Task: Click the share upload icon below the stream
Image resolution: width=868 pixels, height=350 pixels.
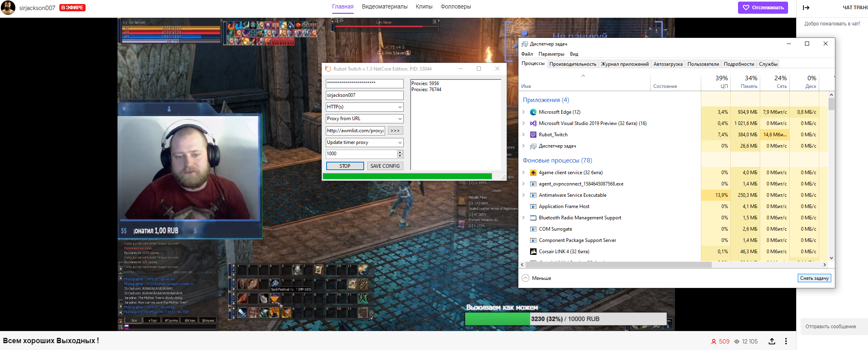Action: click(772, 341)
